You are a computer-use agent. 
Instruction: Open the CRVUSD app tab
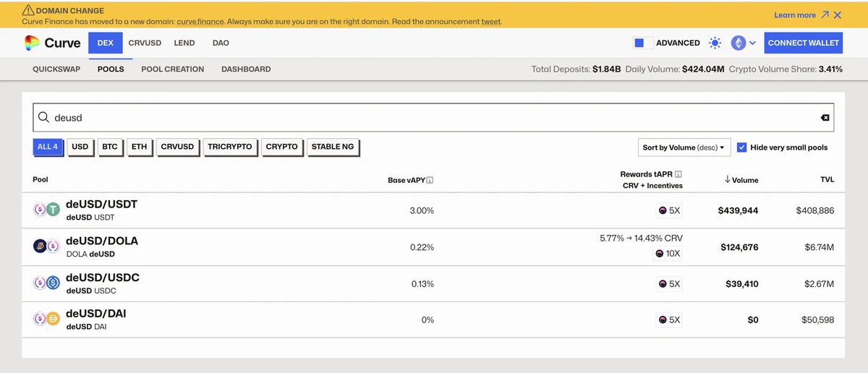(x=144, y=43)
